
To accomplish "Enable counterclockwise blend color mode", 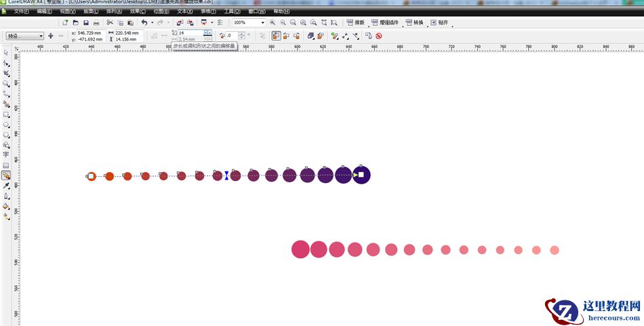I will (296, 36).
